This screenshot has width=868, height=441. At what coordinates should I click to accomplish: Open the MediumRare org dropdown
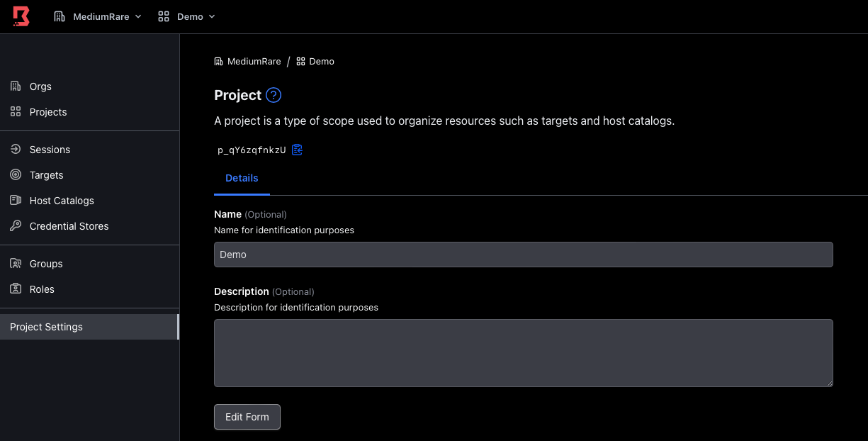point(98,16)
